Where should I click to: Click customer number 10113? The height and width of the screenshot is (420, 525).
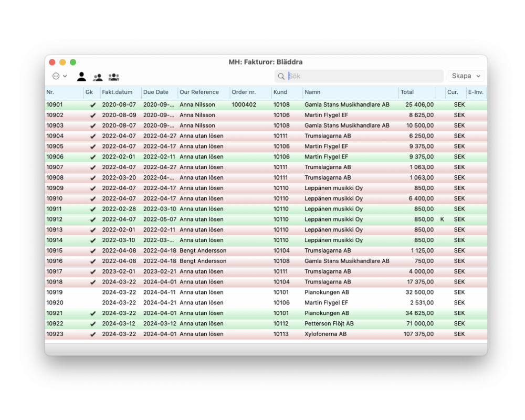click(281, 334)
